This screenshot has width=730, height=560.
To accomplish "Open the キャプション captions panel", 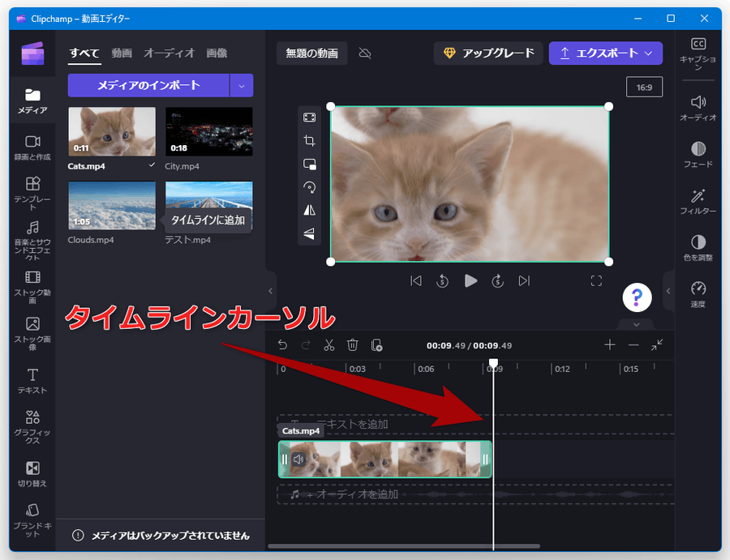I will point(698,53).
